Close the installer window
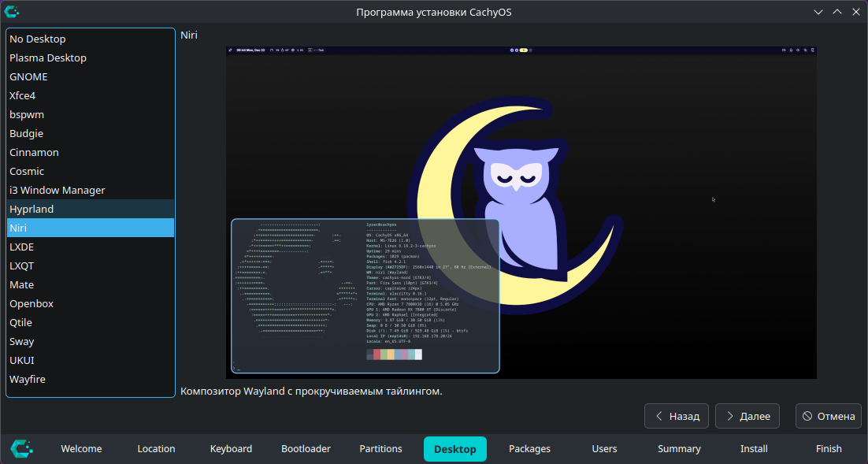Screen dimensions: 868x464 point(856,12)
